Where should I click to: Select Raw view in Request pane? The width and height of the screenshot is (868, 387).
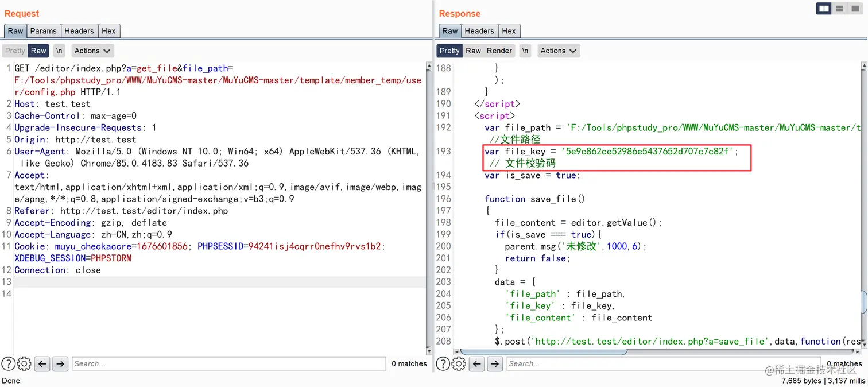(x=38, y=51)
